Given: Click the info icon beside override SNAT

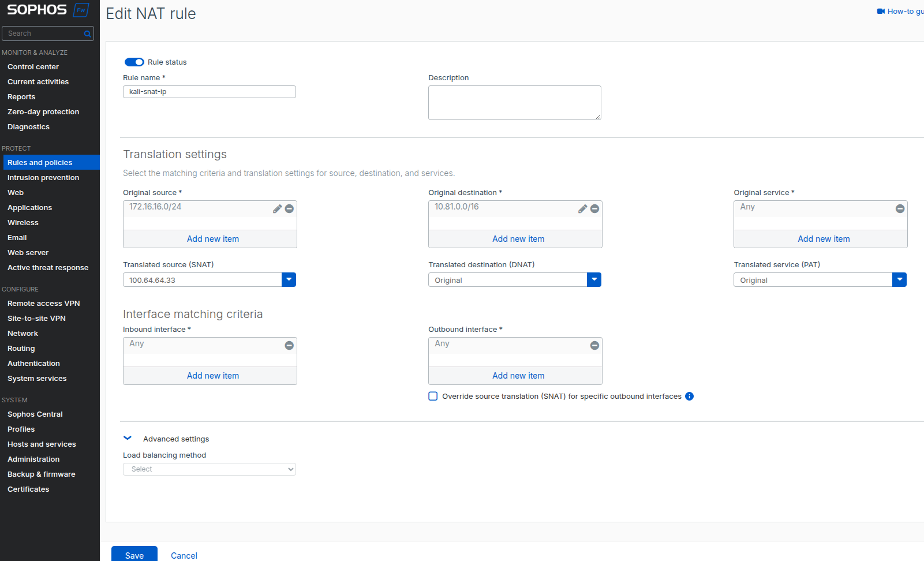Looking at the screenshot, I should tap(689, 396).
